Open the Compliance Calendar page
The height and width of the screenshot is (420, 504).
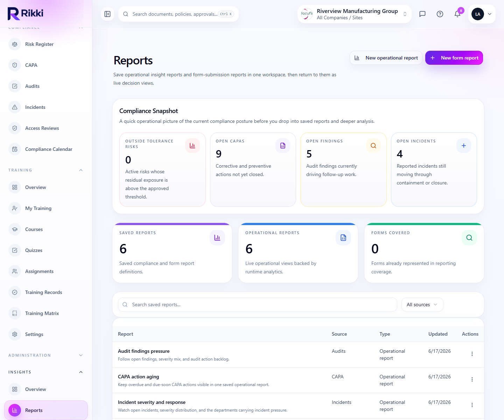pos(46,149)
